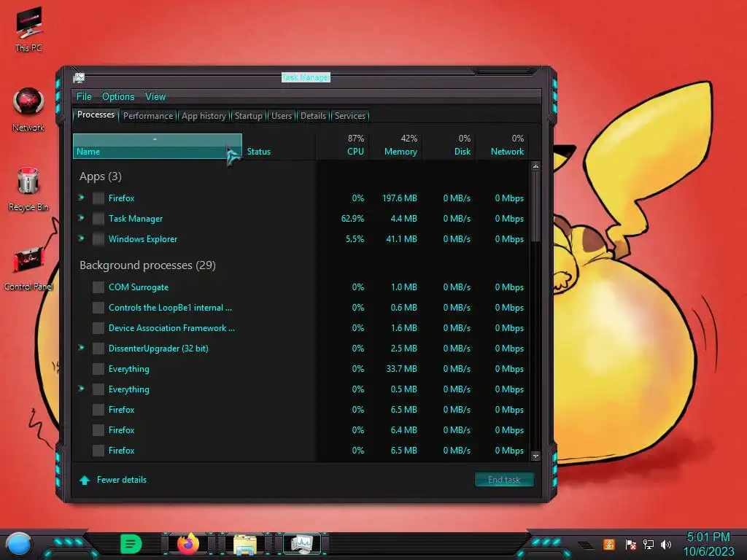The image size is (747, 560).
Task: Click the scrollbar down arrow
Action: point(535,456)
